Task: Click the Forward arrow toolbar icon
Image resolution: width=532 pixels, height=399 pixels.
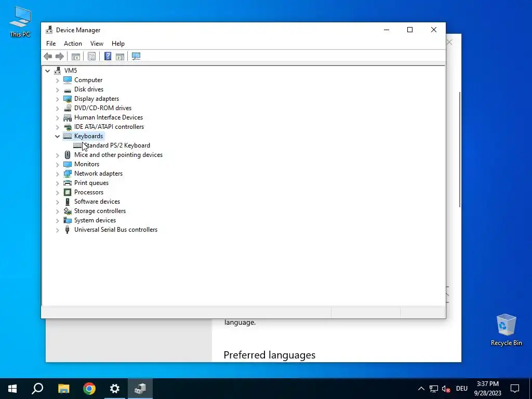Action: [60, 56]
